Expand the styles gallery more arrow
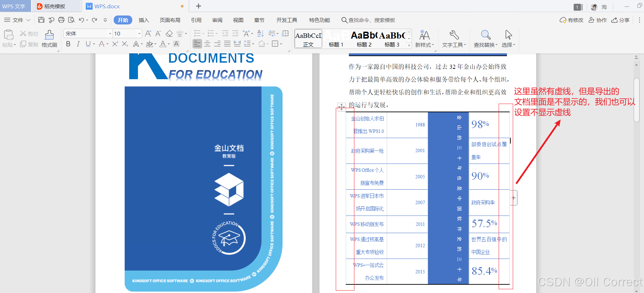Screen dimensions: 644x293 409,45
